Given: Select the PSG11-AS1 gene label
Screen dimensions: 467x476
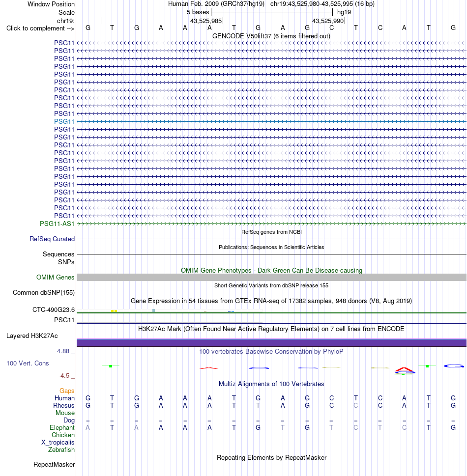Looking at the screenshot, I should coord(57,224).
